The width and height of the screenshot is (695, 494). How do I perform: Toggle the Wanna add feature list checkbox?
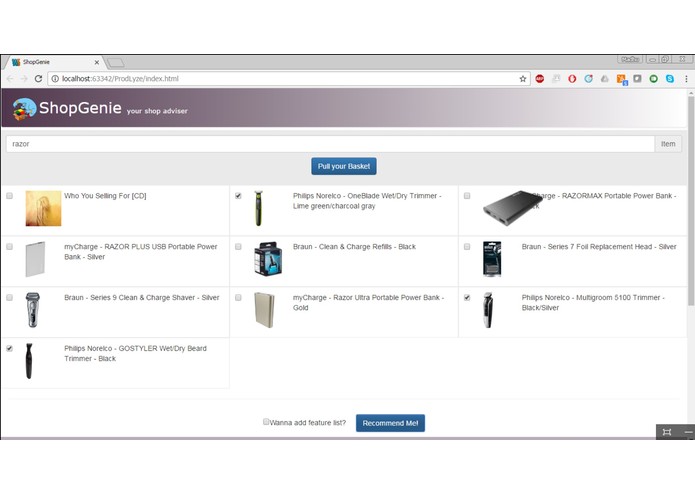pos(266,422)
